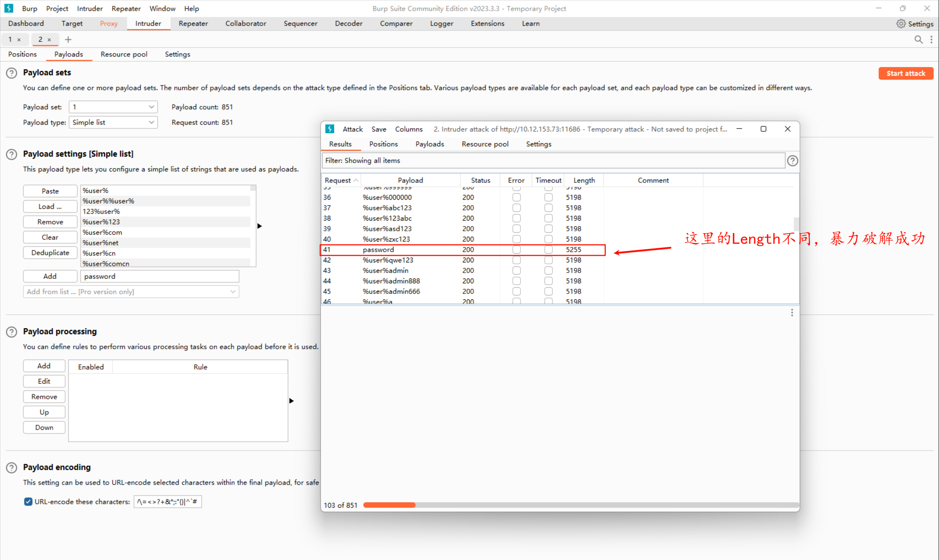Open the Add from list dropdown
Viewport: 939px width, 560px height.
(131, 292)
